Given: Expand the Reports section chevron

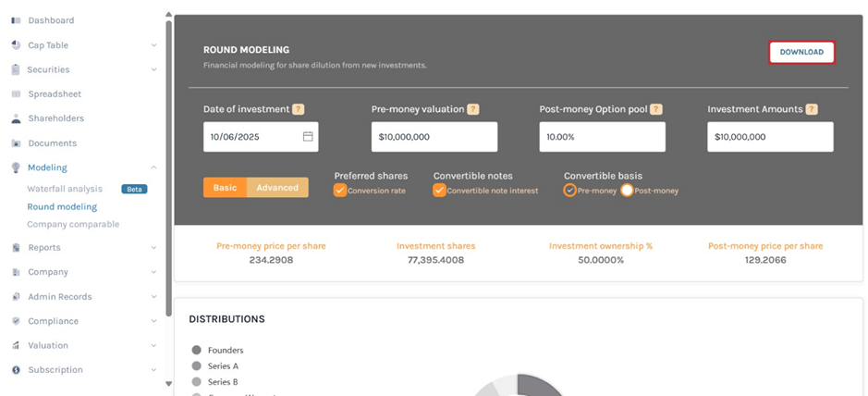Looking at the screenshot, I should pyautogui.click(x=153, y=248).
